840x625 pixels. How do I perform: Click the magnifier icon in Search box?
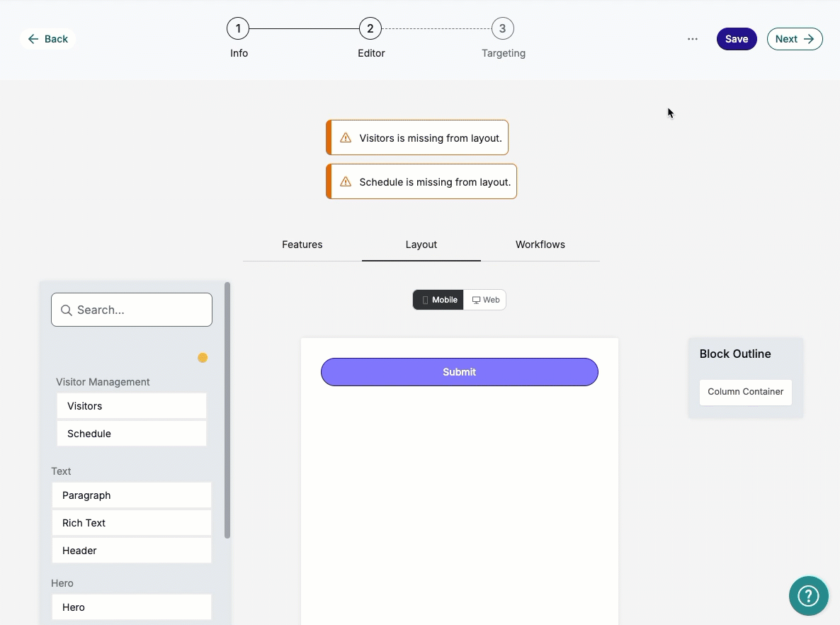tap(67, 310)
